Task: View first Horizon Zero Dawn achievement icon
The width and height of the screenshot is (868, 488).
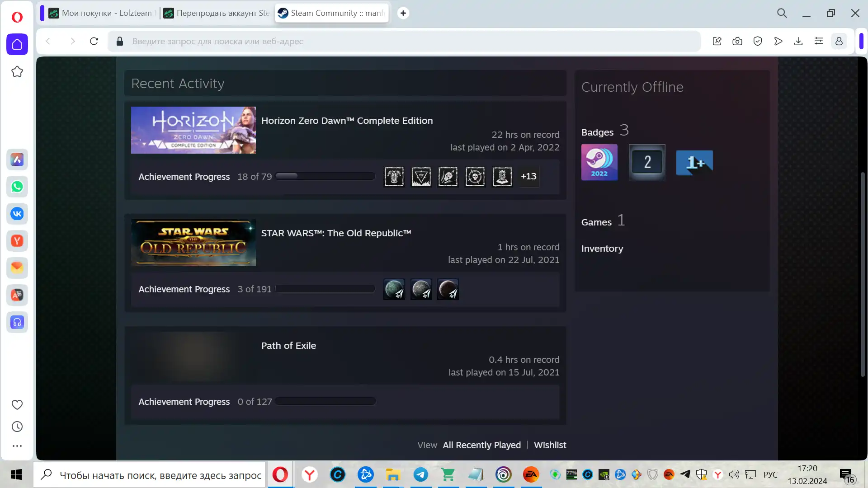Action: (394, 177)
